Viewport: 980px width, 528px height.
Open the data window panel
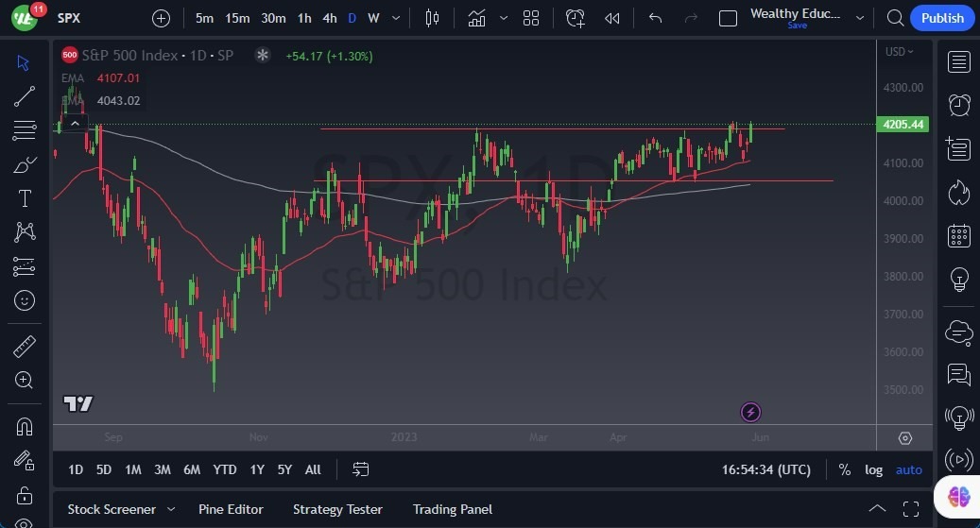click(x=959, y=148)
